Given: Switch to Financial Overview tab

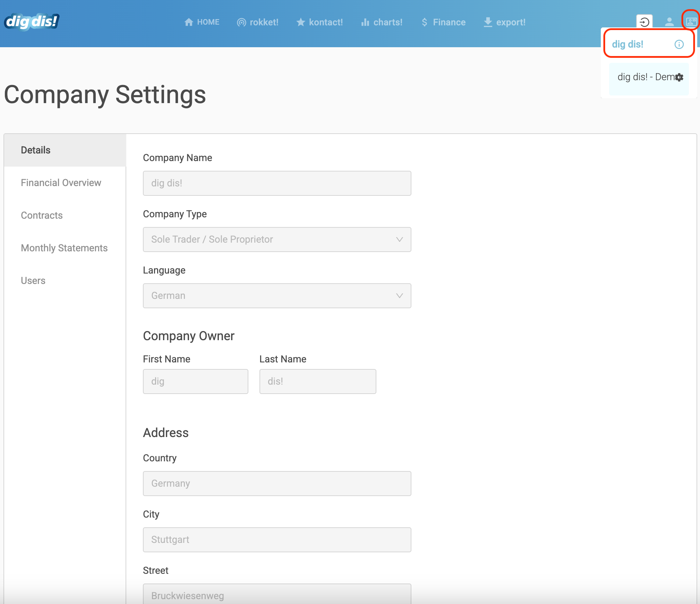Looking at the screenshot, I should tap(61, 183).
